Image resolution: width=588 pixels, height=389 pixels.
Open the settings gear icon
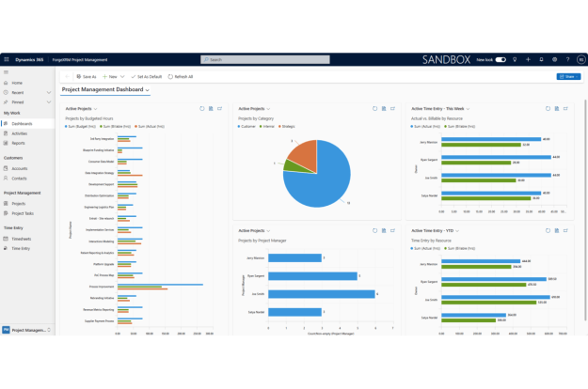[x=555, y=59]
